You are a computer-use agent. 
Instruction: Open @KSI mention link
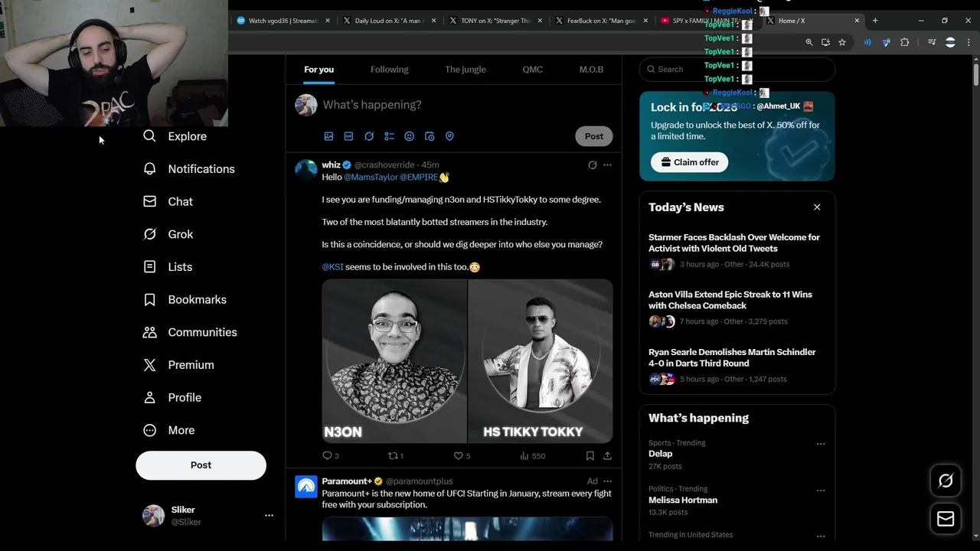pos(332,267)
